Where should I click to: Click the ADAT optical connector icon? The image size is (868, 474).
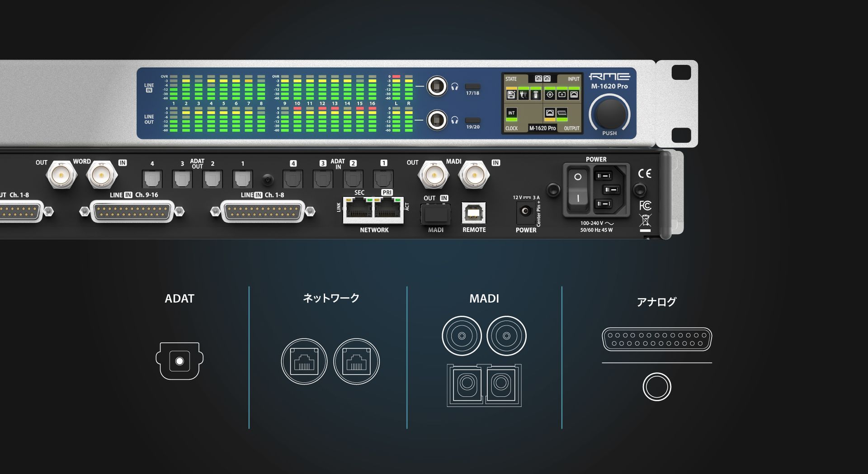pyautogui.click(x=179, y=361)
